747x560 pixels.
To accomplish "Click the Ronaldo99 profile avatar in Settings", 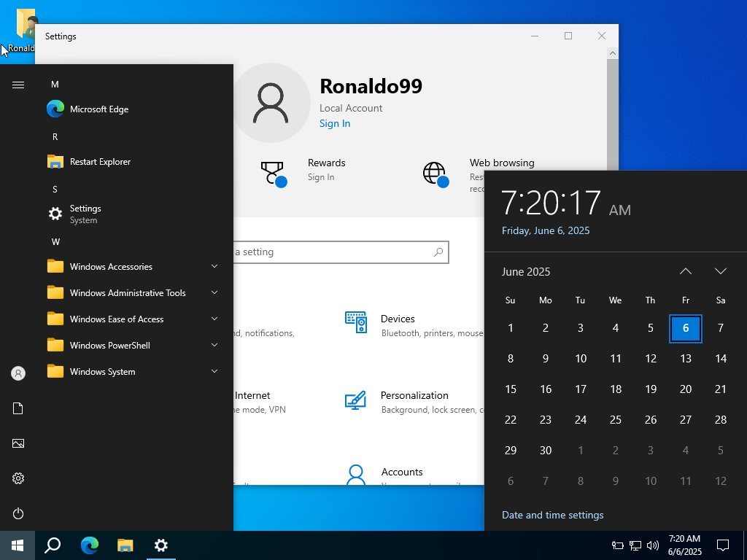I will (271, 103).
